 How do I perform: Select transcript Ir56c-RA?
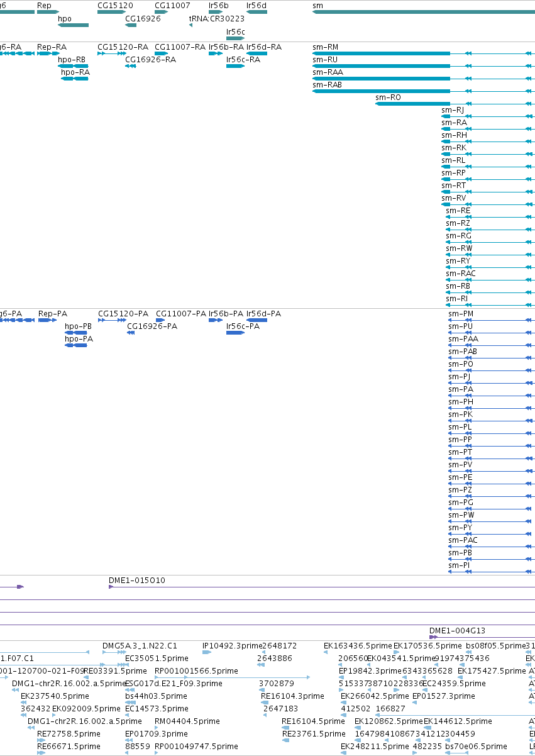coord(235,66)
